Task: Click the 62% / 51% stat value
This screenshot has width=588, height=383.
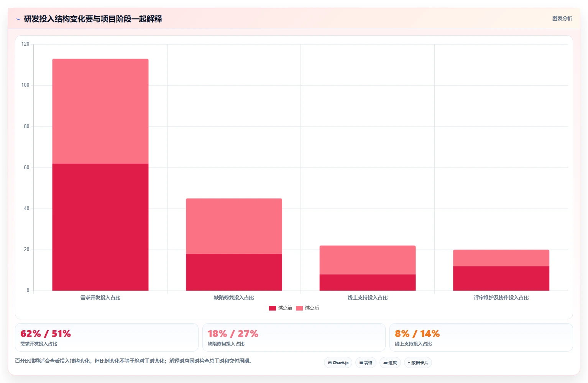Action: [46, 334]
